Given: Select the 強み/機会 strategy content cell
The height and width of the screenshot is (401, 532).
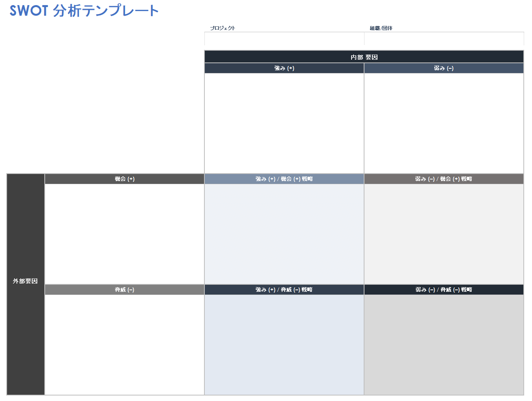Looking at the screenshot, I should pyautogui.click(x=284, y=234).
